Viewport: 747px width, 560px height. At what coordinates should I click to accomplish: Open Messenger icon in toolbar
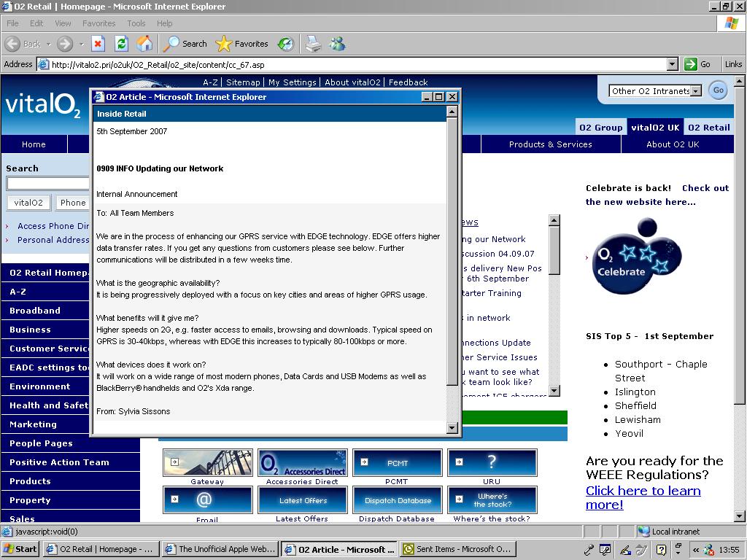click(337, 44)
